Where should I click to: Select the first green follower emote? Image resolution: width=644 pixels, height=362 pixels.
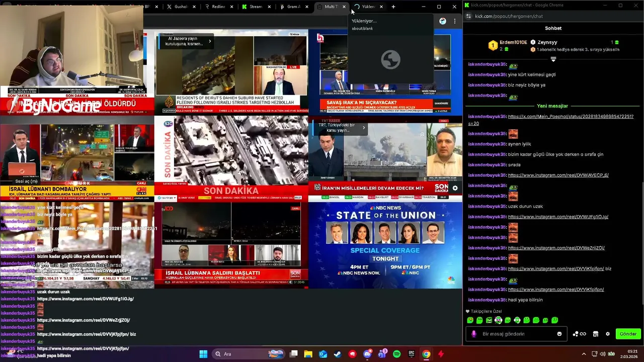pos(470,320)
